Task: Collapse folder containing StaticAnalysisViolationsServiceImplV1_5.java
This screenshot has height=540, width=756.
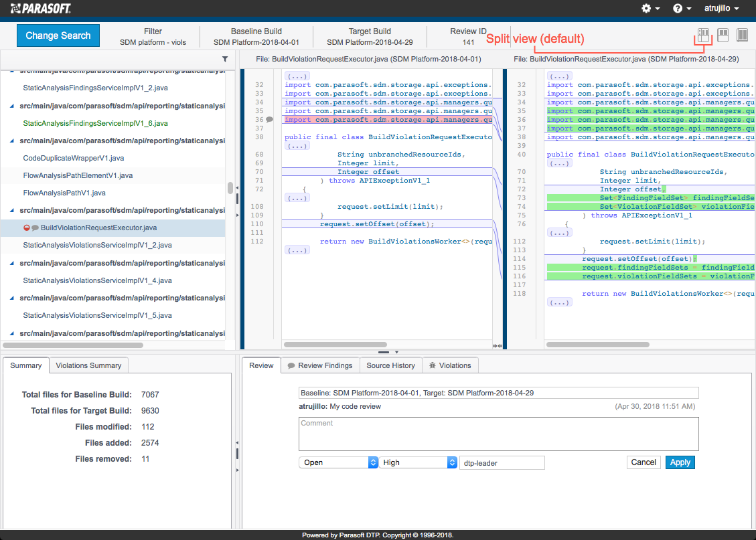Action: (x=12, y=298)
